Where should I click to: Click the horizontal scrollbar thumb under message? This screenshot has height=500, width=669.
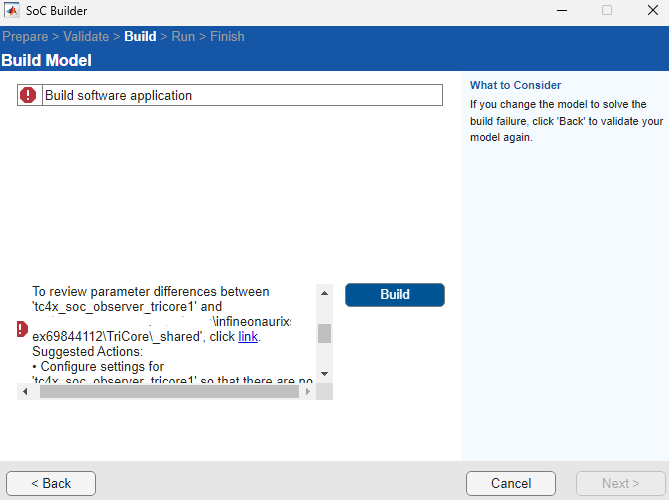point(168,392)
